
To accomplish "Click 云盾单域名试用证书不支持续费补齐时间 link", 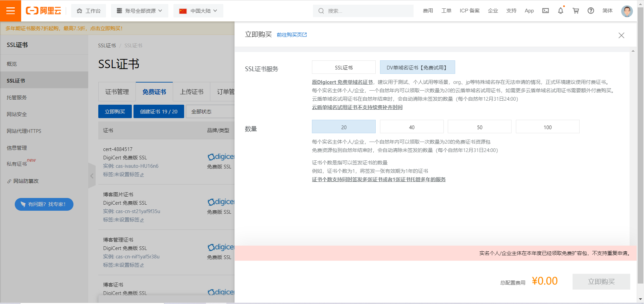I will coord(357,107).
